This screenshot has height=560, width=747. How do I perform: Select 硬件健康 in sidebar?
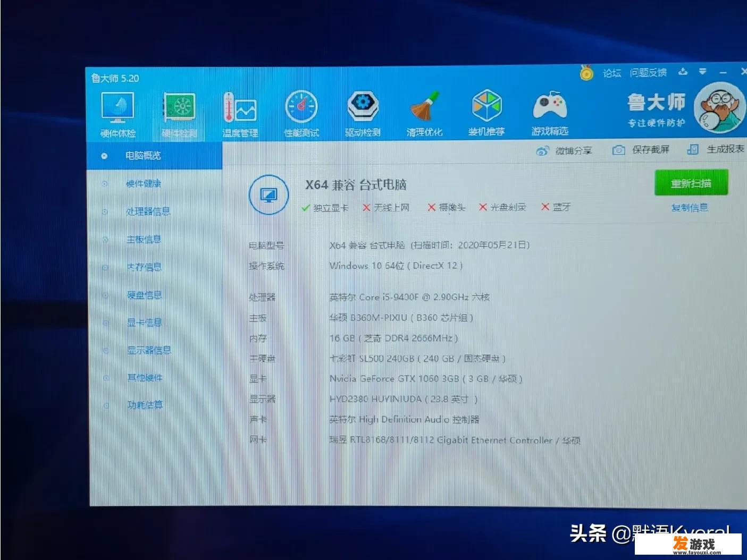(143, 184)
